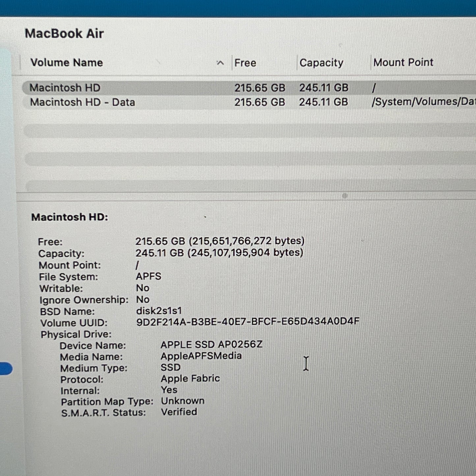
Task: Click the AppleAPFSMedia media name value
Action: click(x=201, y=356)
